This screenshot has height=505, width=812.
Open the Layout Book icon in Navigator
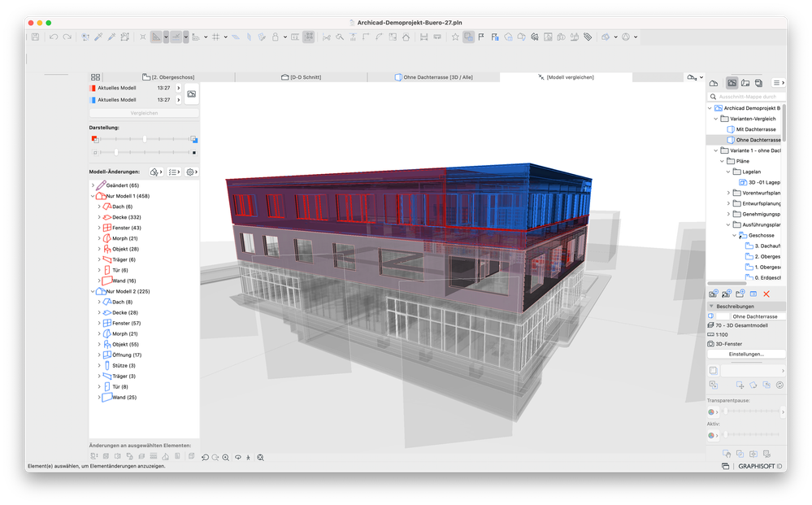745,83
